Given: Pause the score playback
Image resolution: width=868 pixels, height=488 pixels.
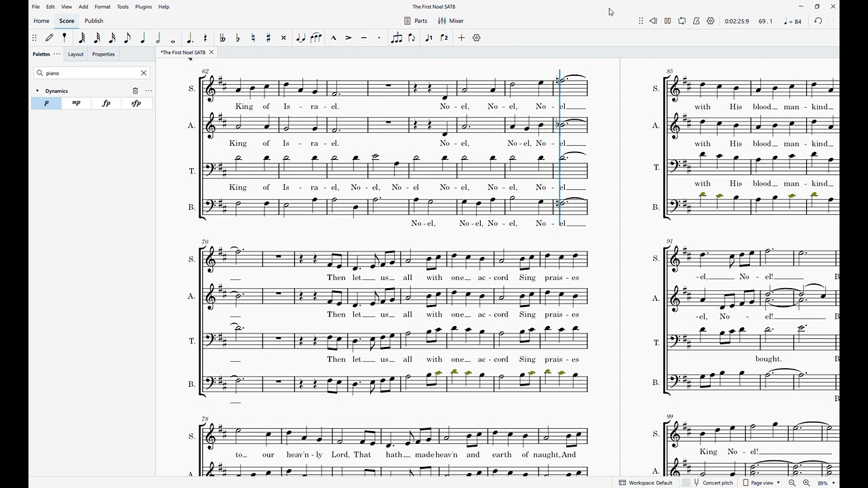Looking at the screenshot, I should [x=668, y=21].
